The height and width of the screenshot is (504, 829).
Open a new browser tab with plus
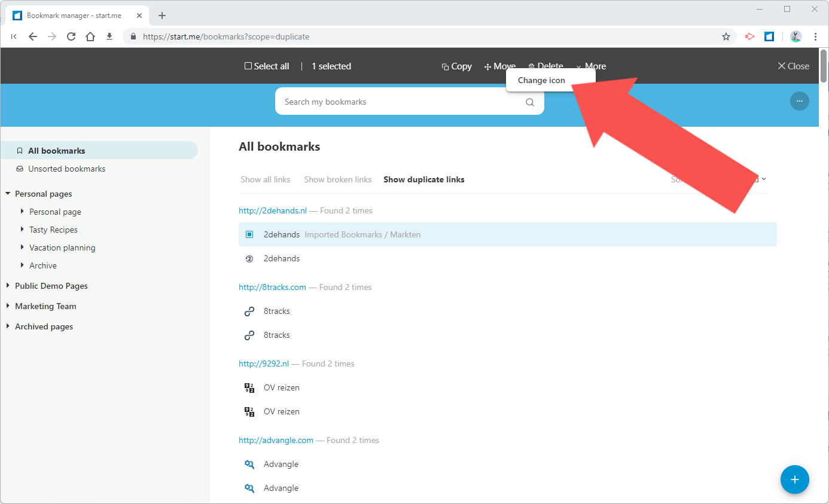162,16
